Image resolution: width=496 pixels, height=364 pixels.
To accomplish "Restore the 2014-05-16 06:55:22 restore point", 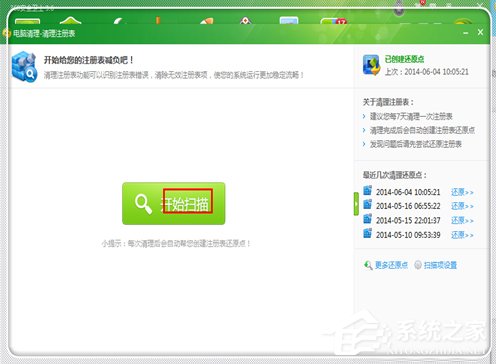I will pos(462,206).
